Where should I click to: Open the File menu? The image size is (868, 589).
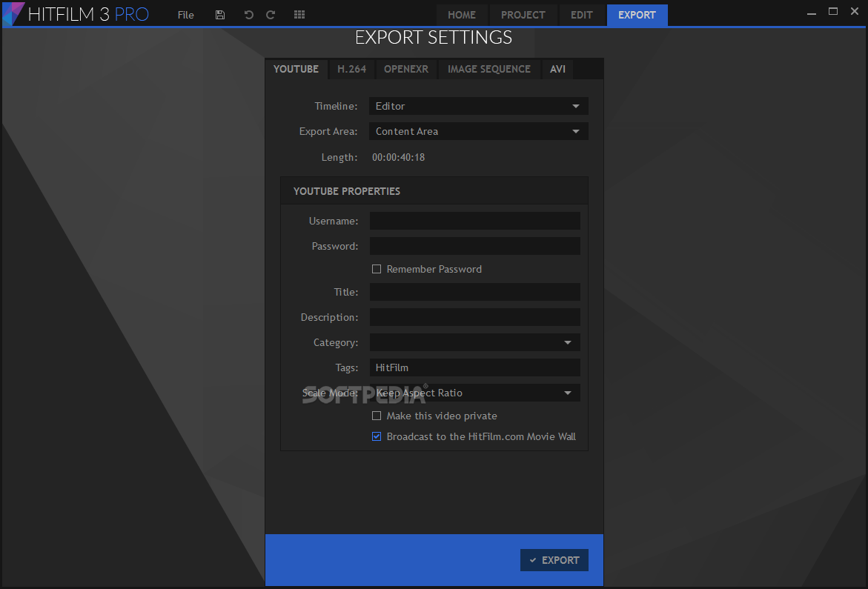pyautogui.click(x=185, y=15)
